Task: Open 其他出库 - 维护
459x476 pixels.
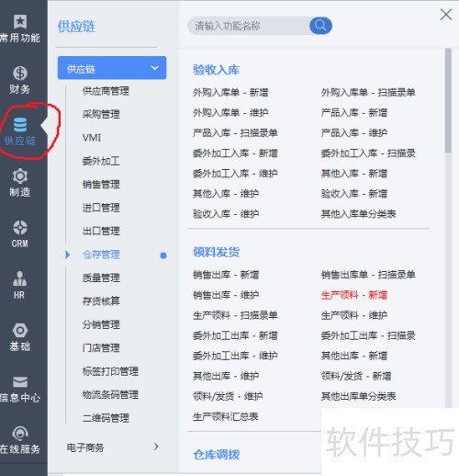Action: click(x=226, y=376)
